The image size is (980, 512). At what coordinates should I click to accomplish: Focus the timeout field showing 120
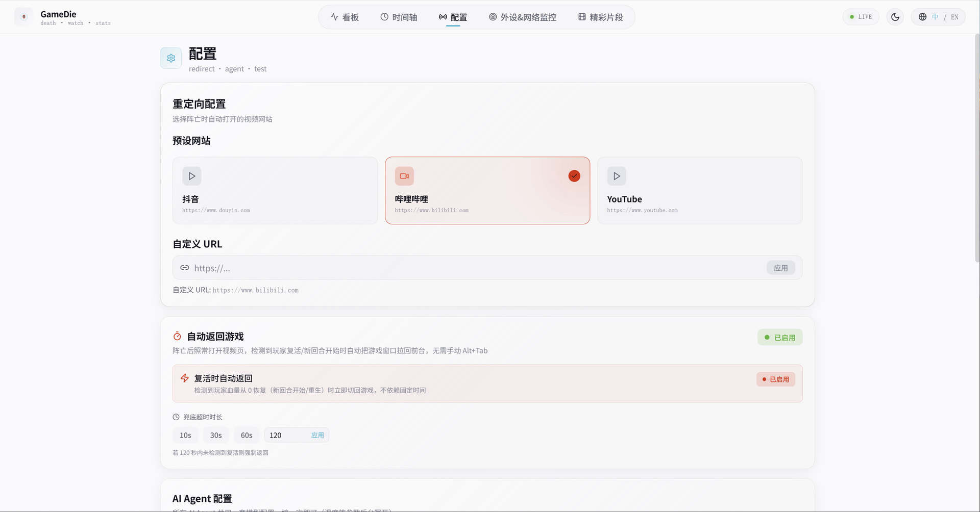pyautogui.click(x=287, y=435)
